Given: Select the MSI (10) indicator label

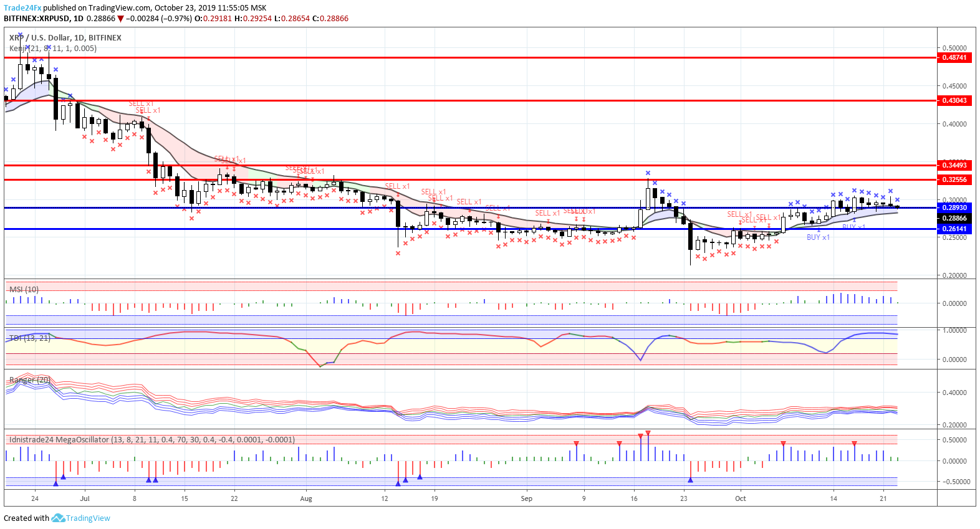Looking at the screenshot, I should (24, 289).
